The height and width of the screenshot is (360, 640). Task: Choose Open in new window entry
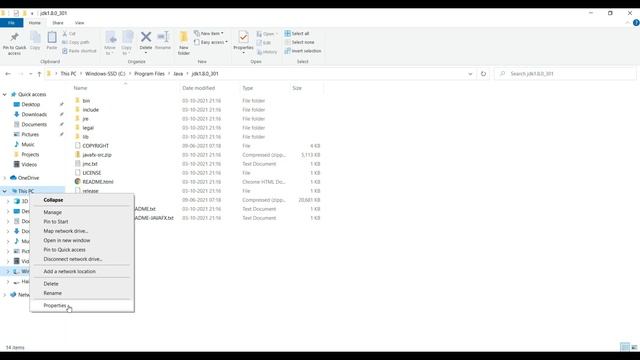tap(67, 240)
